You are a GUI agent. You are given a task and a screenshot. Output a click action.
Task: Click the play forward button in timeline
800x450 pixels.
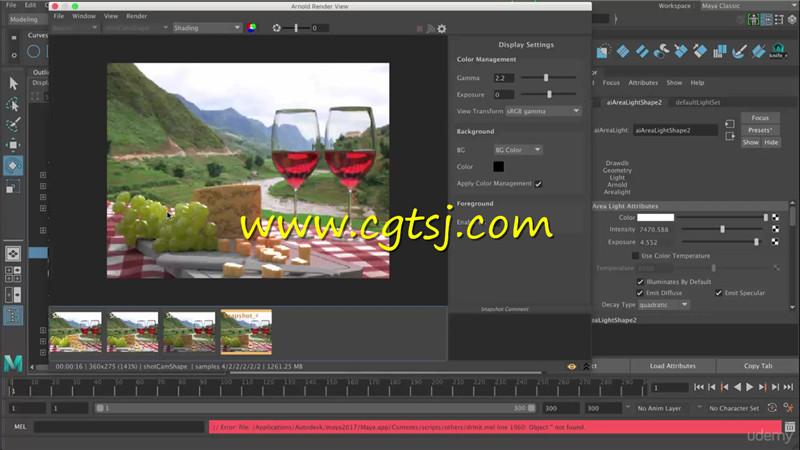750,387
